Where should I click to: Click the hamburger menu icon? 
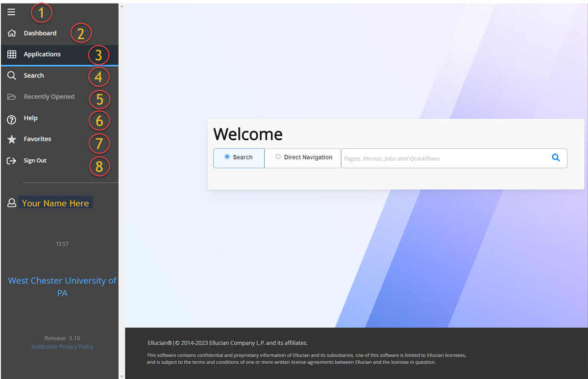pyautogui.click(x=11, y=12)
